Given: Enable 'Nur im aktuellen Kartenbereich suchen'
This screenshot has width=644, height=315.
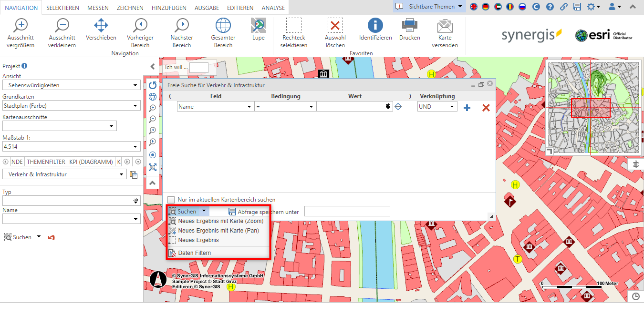Looking at the screenshot, I should [170, 200].
